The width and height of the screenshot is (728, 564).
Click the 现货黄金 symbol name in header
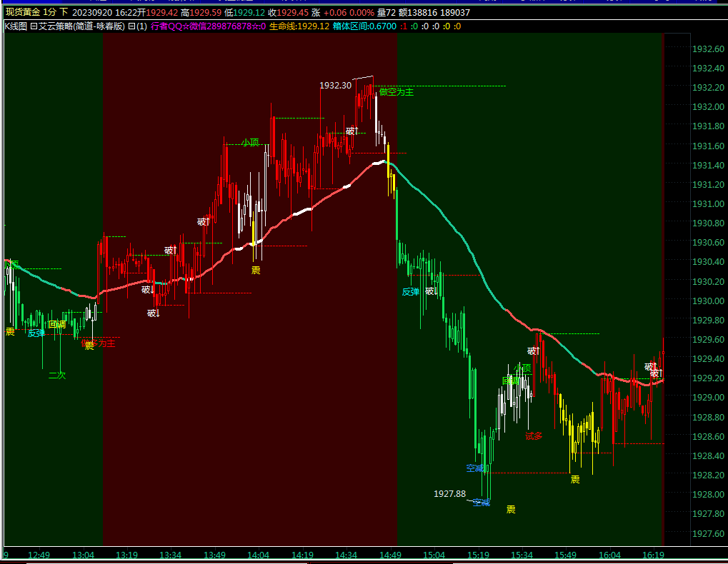click(22, 13)
